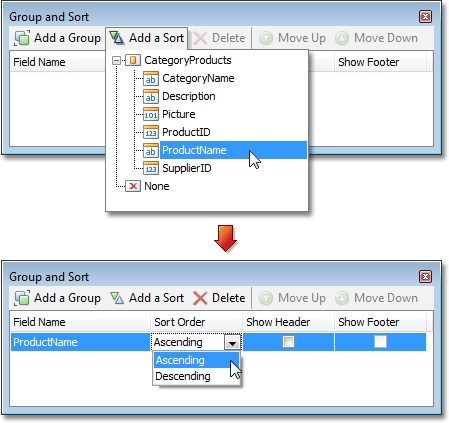This screenshot has width=449, height=423.
Task: Close the lower Group and Sort panel
Action: tap(425, 277)
